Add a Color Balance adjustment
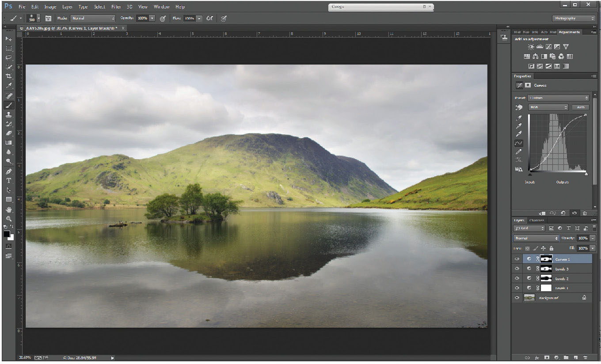The height and width of the screenshot is (364, 601). coord(535,57)
